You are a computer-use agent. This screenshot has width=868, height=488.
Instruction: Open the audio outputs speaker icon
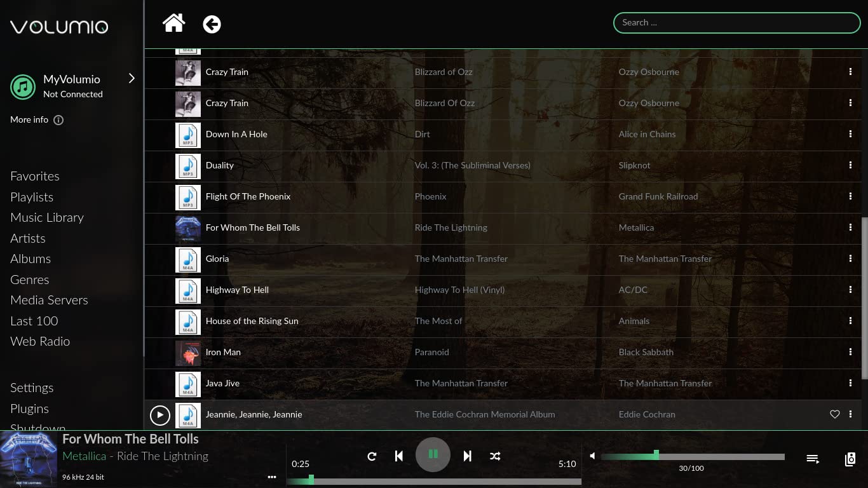(x=850, y=459)
